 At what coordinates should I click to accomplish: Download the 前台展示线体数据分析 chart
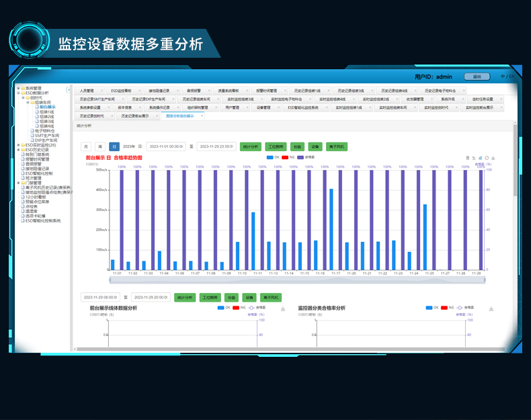click(x=283, y=308)
